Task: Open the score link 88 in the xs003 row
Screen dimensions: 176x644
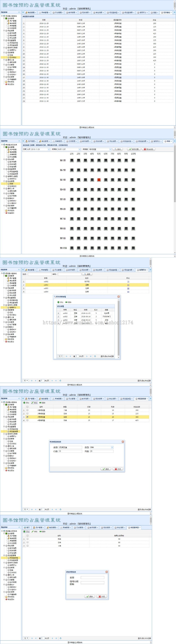Action: point(128,288)
